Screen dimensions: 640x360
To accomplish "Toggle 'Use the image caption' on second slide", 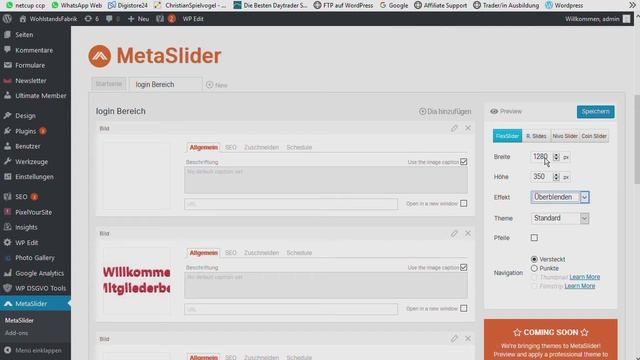I will (x=464, y=267).
